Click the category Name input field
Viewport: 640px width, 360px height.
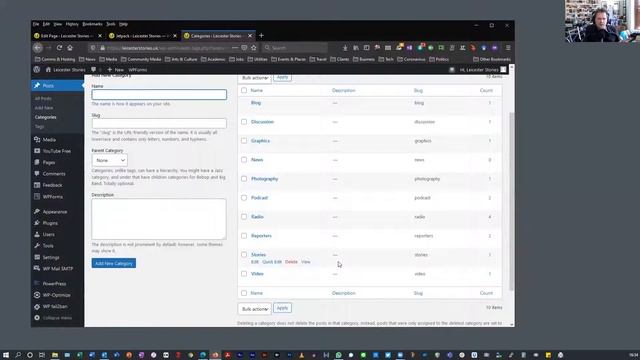(x=159, y=95)
